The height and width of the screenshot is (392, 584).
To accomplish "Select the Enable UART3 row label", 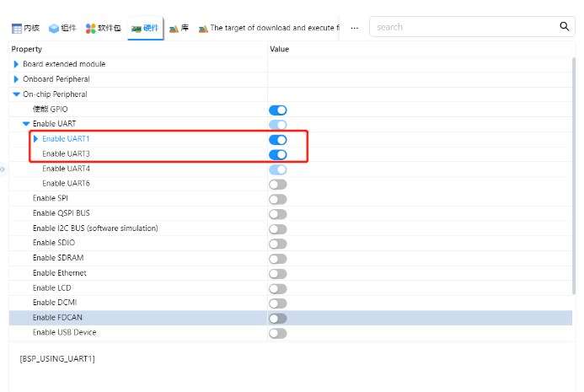I will (x=66, y=153).
